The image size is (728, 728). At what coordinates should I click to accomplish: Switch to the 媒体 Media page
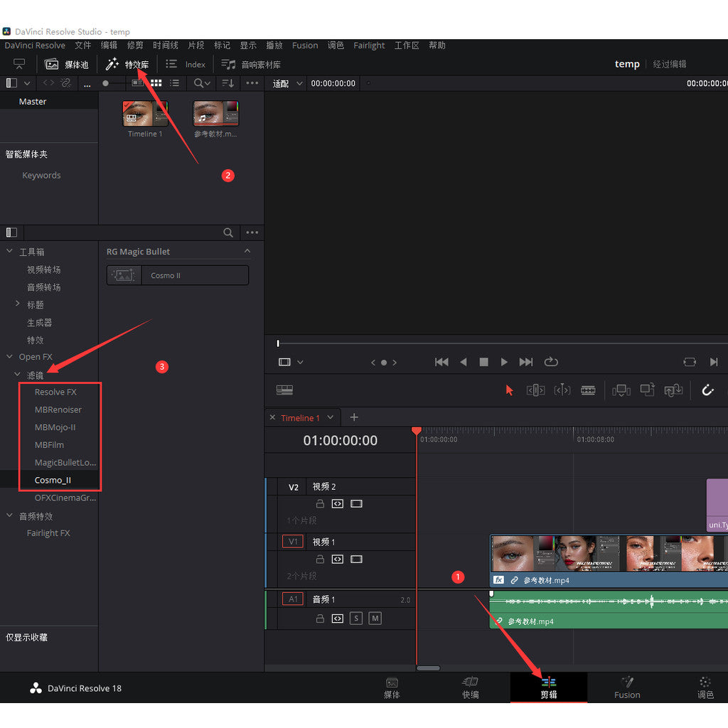[392, 687]
